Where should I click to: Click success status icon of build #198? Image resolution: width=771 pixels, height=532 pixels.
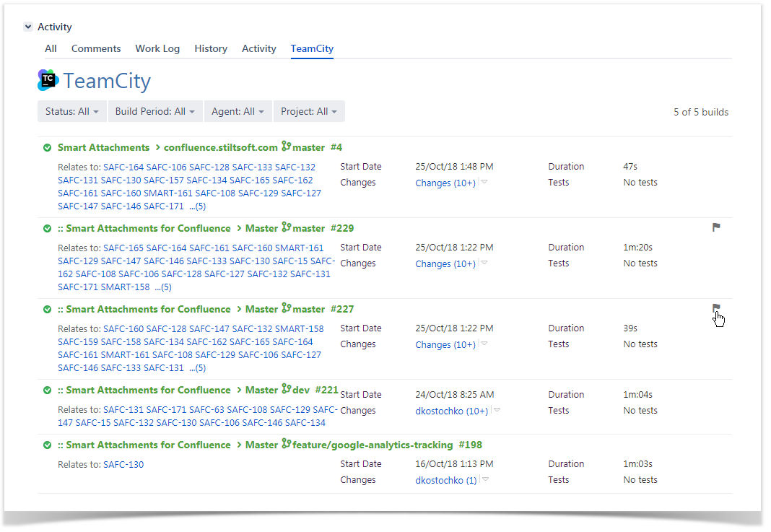click(x=47, y=445)
